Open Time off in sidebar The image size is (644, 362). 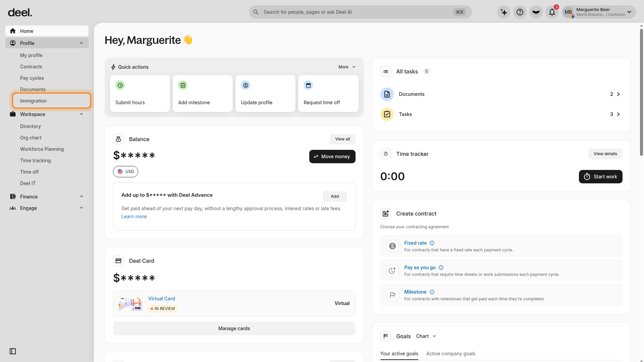point(30,172)
